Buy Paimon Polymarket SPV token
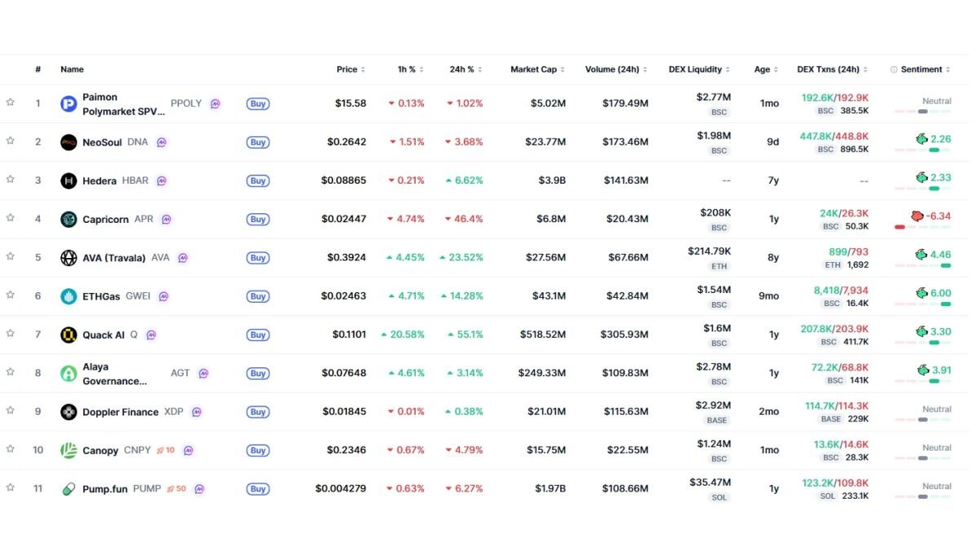Screen dimensions: 980x551 pyautogui.click(x=258, y=104)
